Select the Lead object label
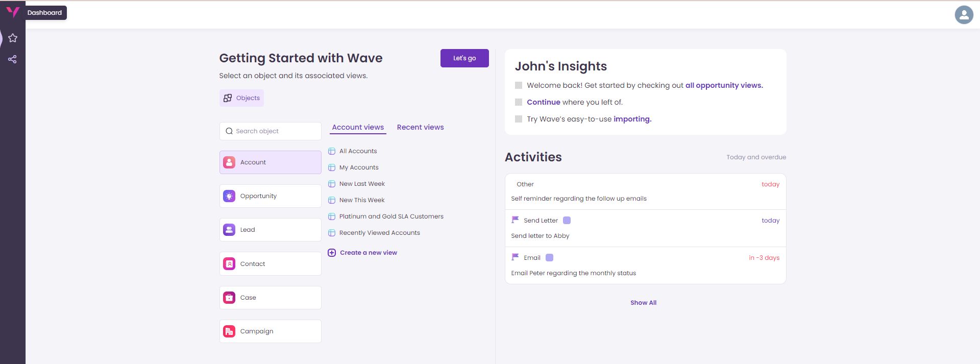 248,230
